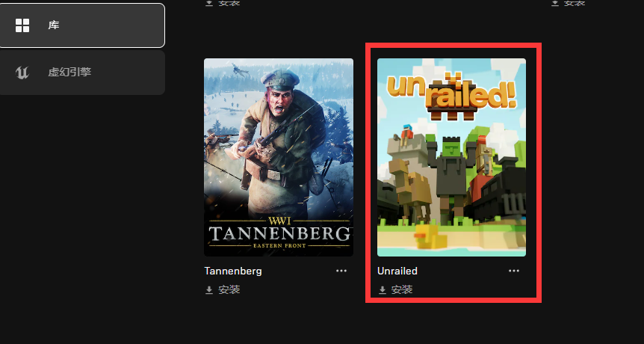This screenshot has width=644, height=344.
Task: Click the Tannenberg title text
Action: point(233,271)
